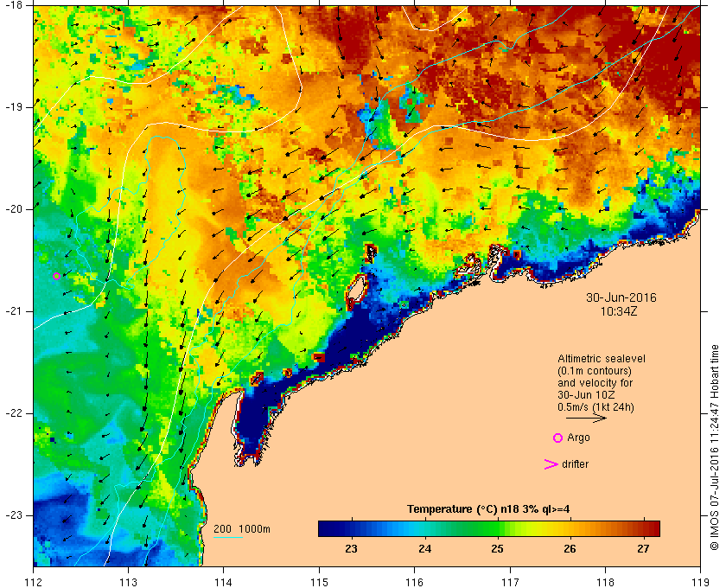Image resolution: width=726 pixels, height=588 pixels.
Task: Click the longitude axis label 119
Action: [x=700, y=582]
